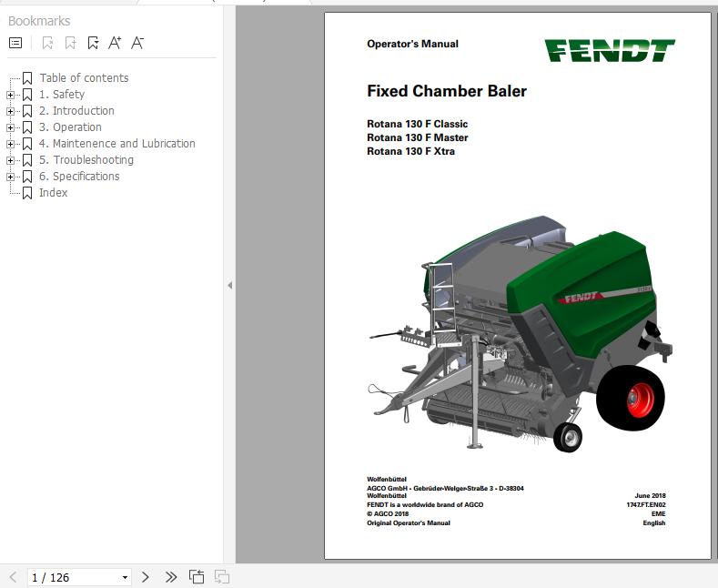The height and width of the screenshot is (588, 718).
Task: Go to previous page arrow
Action: click(13, 577)
